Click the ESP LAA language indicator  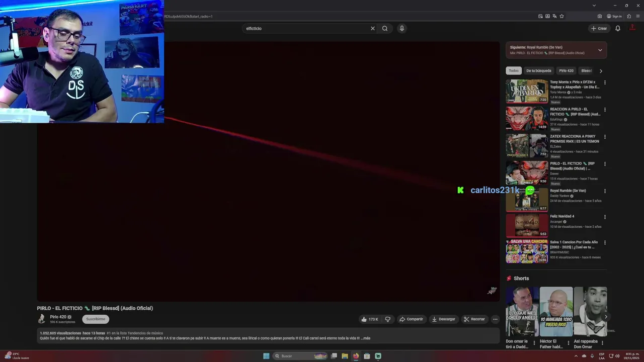tap(602, 356)
